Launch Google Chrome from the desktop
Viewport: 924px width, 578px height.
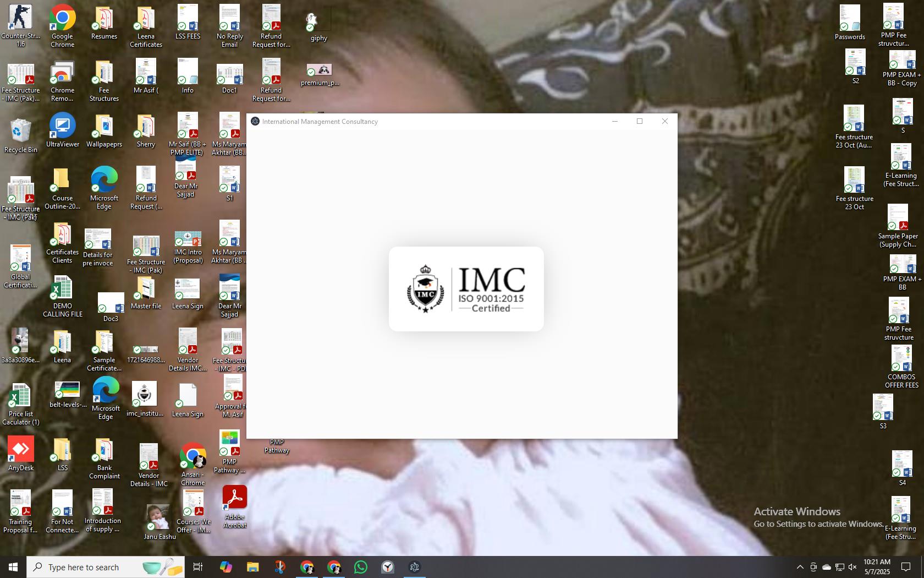[x=62, y=25]
